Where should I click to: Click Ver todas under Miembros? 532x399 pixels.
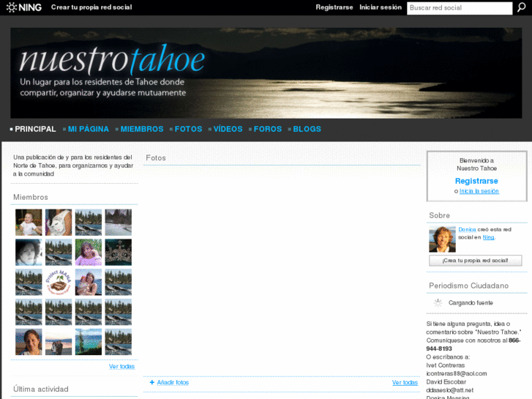click(121, 366)
